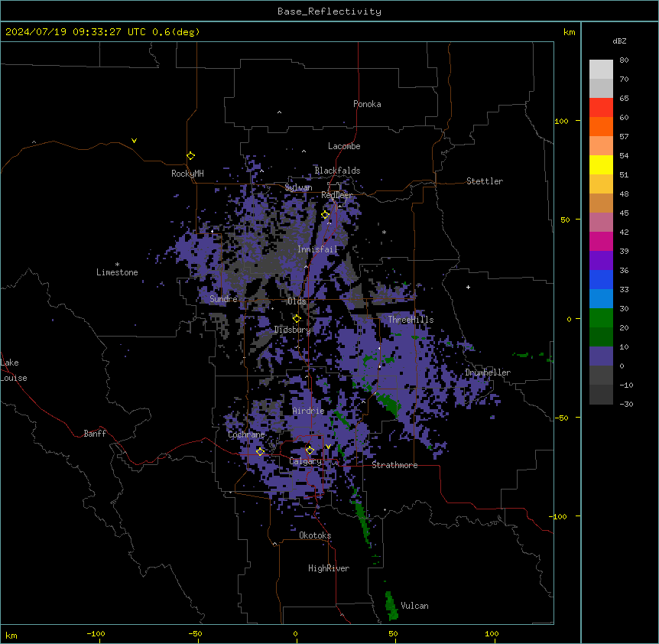Click the Base_Reflectivity title text
659x644 pixels.
329,11
